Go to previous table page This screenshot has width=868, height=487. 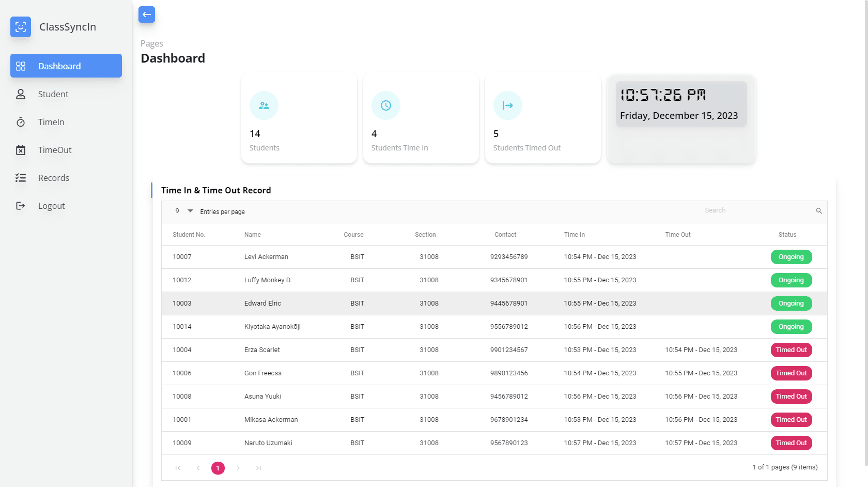pyautogui.click(x=198, y=468)
